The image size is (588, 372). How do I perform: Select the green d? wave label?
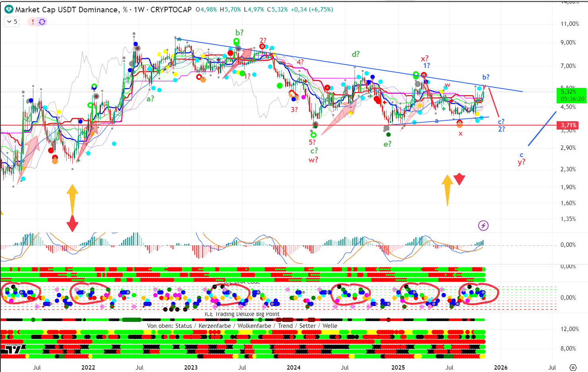[x=355, y=54]
